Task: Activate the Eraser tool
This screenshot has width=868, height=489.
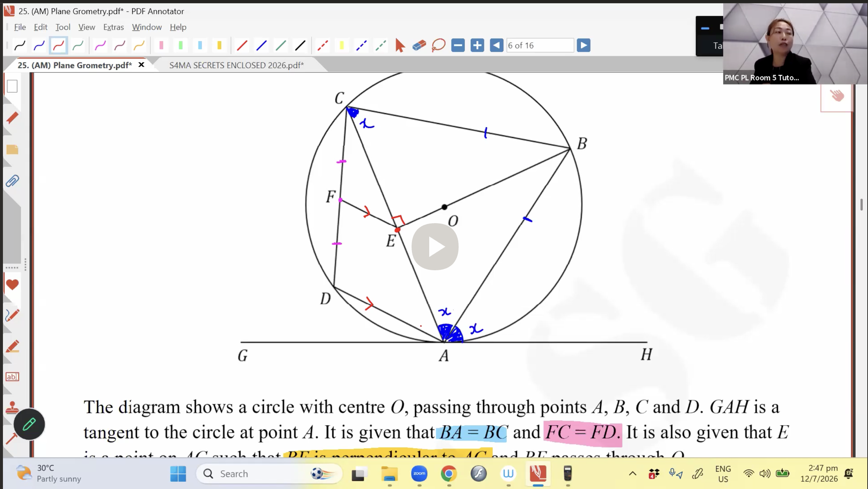Action: (x=419, y=46)
